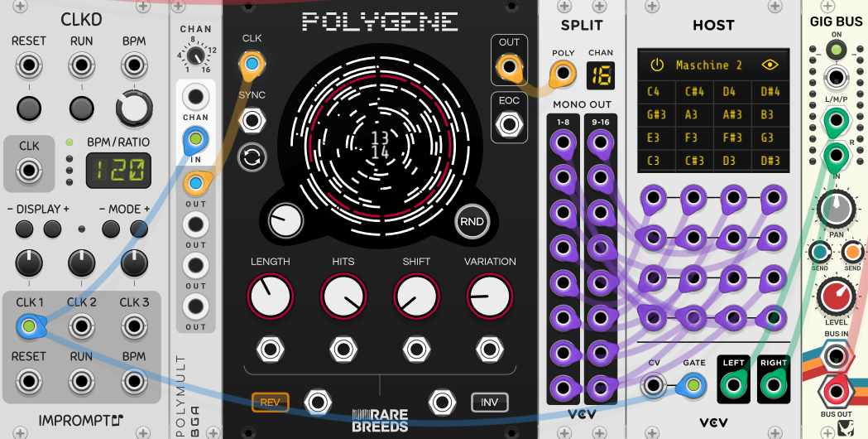Click the Polygene VARIATION CV jack
Image resolution: width=868 pixels, height=439 pixels.
pyautogui.click(x=490, y=350)
